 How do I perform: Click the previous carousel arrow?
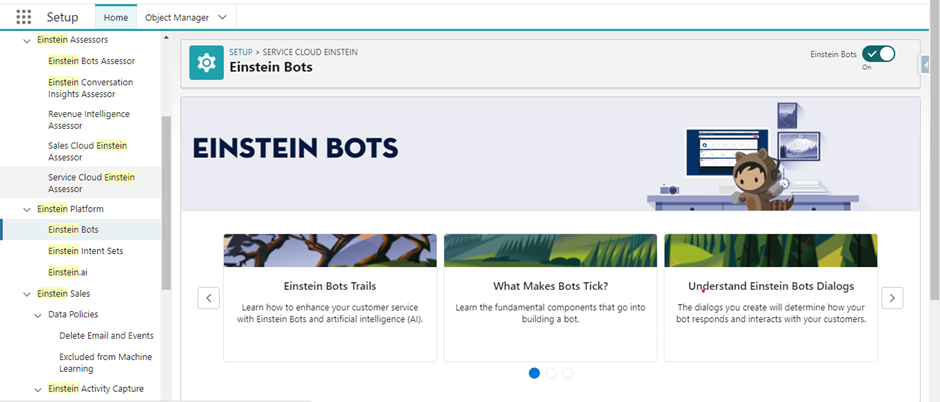[x=209, y=298]
